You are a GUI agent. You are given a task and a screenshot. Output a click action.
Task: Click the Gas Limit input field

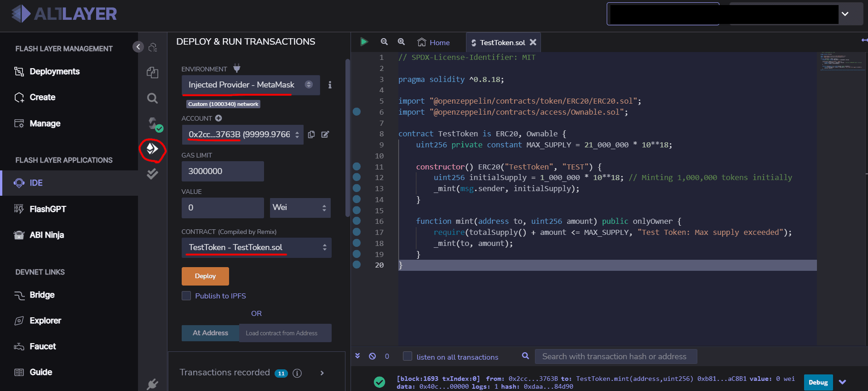click(223, 171)
